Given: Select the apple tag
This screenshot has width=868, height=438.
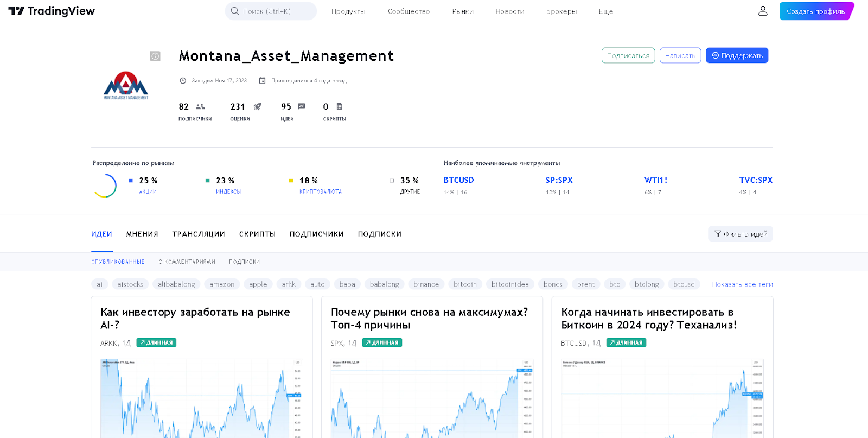Looking at the screenshot, I should [258, 284].
